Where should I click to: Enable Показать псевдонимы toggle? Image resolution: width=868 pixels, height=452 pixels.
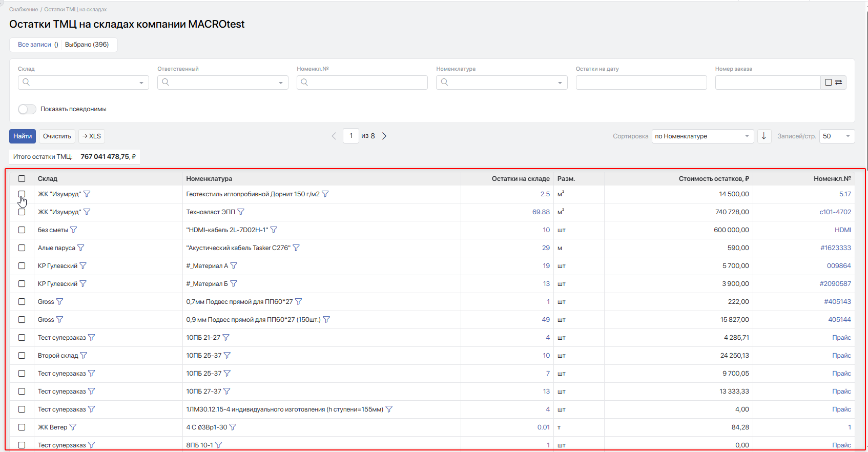pyautogui.click(x=27, y=109)
